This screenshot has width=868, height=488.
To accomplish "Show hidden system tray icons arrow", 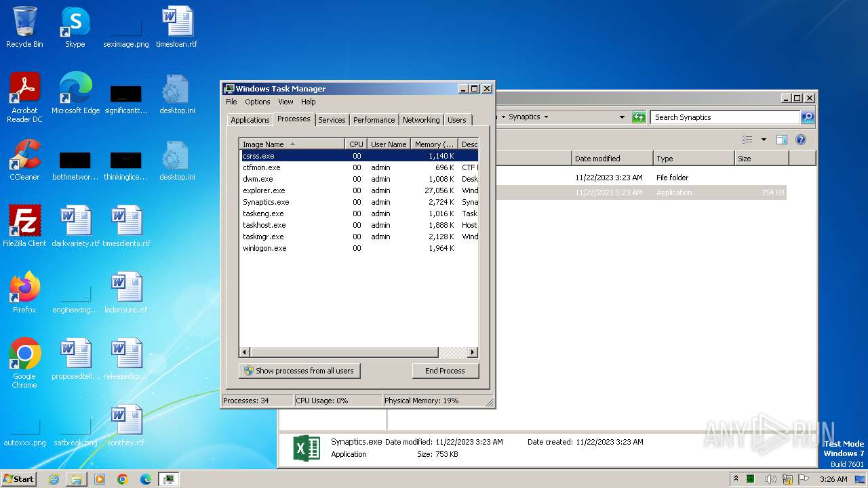I will tap(736, 479).
